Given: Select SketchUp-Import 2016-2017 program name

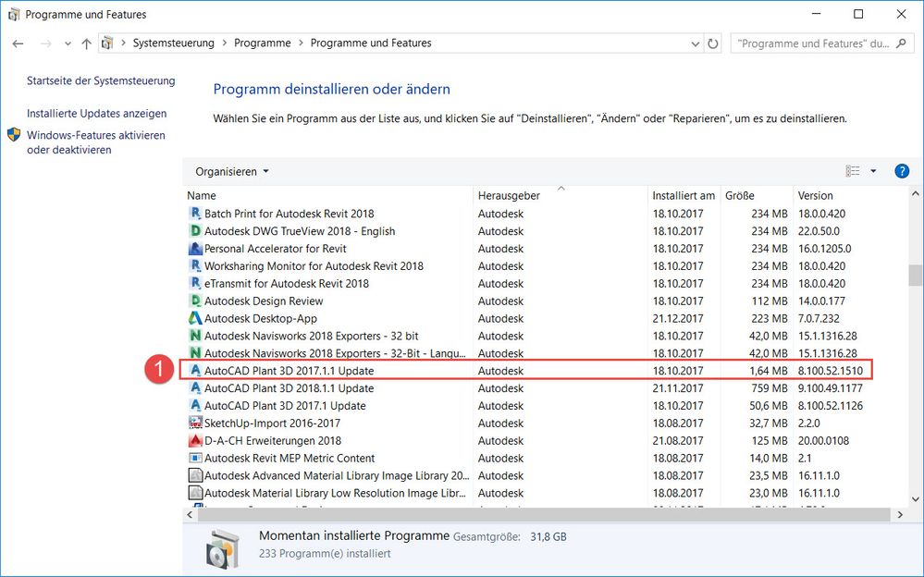Looking at the screenshot, I should [x=272, y=424].
